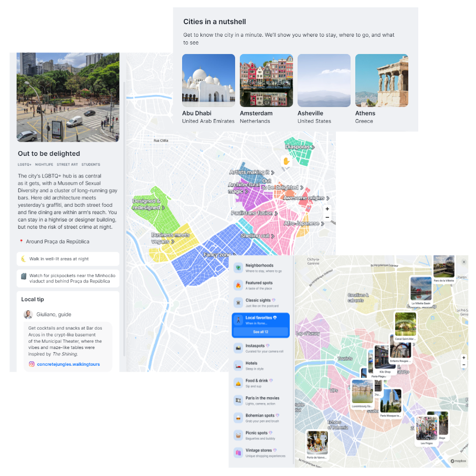The height and width of the screenshot is (476, 476).
Task: Select the Instaspots category
Action: click(x=260, y=348)
